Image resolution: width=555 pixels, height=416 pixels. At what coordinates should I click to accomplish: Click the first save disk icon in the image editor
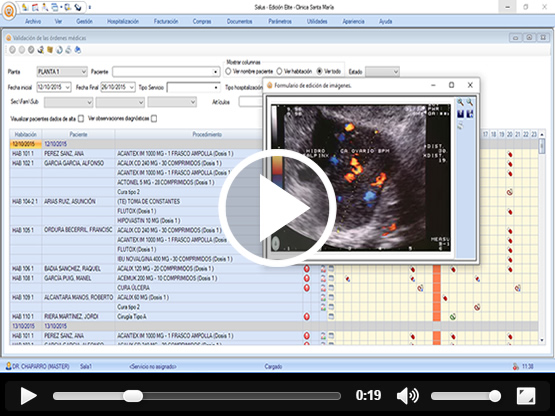pyautogui.click(x=460, y=114)
